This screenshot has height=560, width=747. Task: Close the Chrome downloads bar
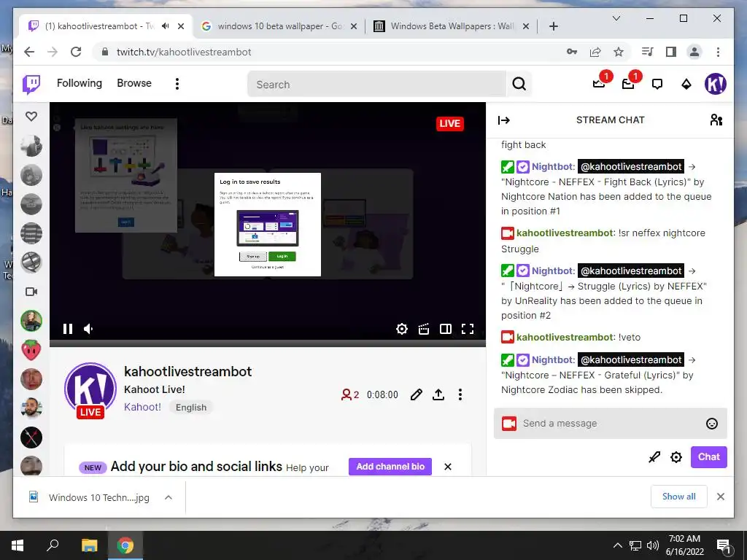click(720, 497)
